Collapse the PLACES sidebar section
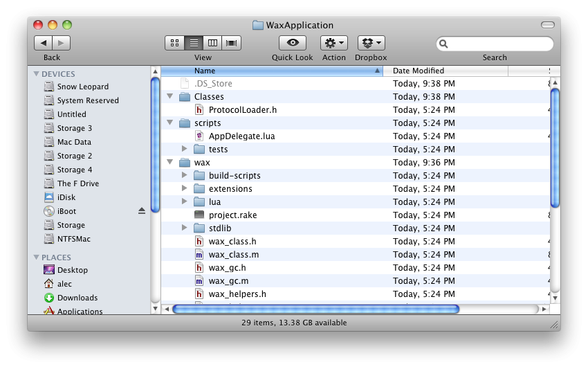The height and width of the screenshot is (369, 588). 37,258
